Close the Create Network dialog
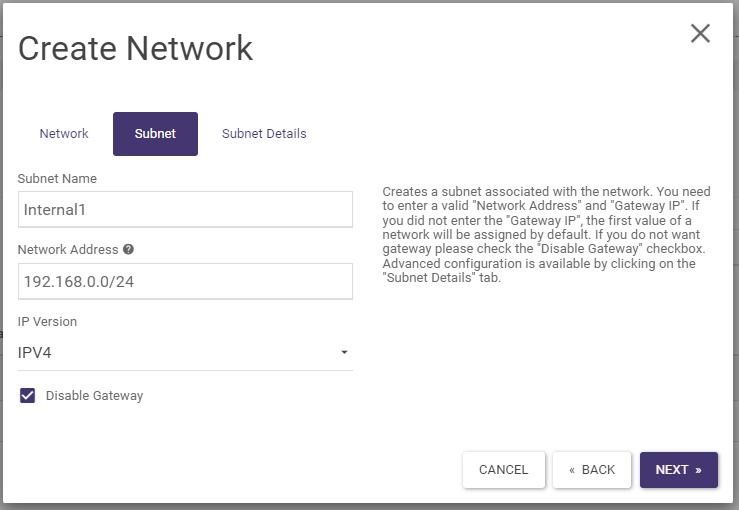Screen dimensions: 739x510 coord(700,33)
